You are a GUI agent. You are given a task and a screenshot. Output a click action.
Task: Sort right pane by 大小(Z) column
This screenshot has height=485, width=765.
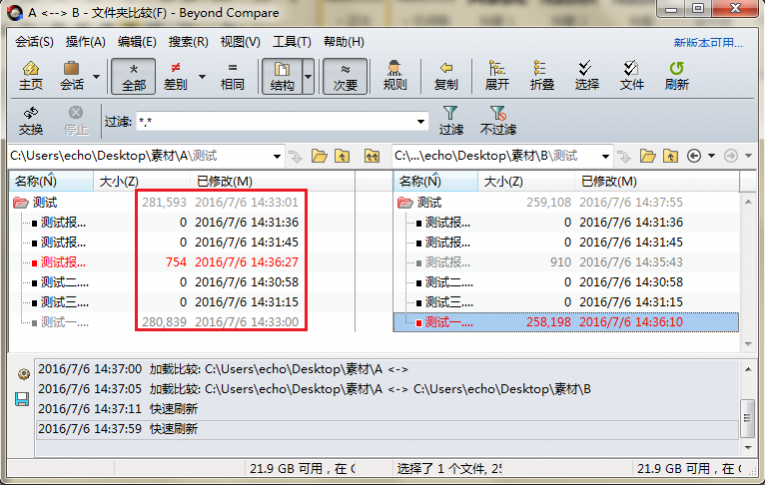[526, 182]
